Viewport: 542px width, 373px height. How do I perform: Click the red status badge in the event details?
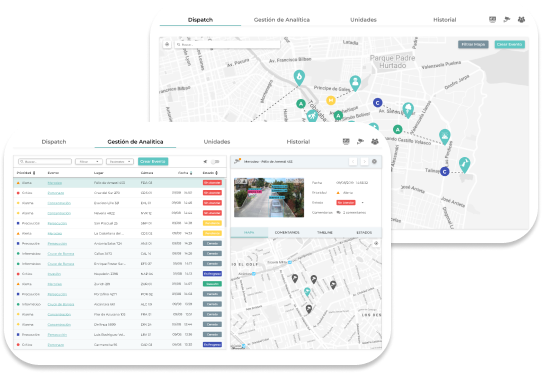point(346,203)
